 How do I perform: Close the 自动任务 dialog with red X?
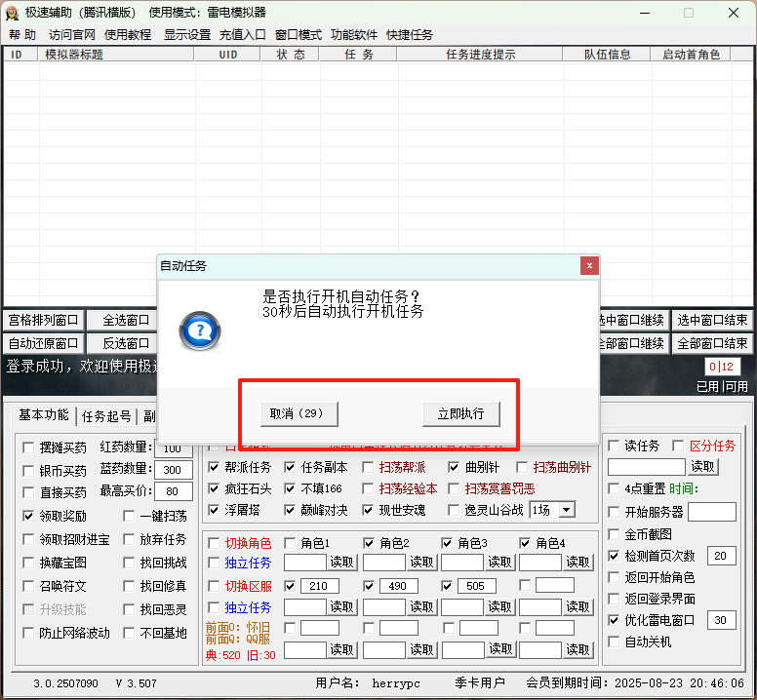click(x=588, y=266)
